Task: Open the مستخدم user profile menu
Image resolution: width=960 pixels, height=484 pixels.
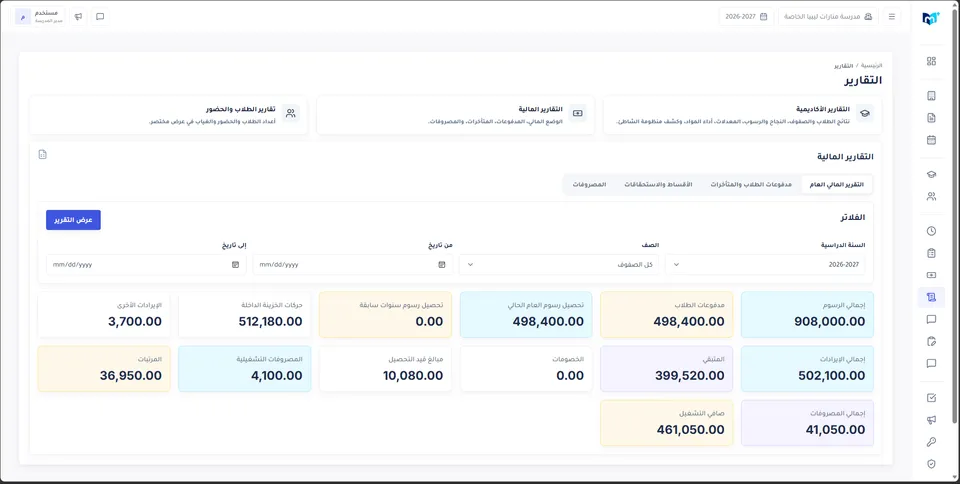Action: point(40,17)
